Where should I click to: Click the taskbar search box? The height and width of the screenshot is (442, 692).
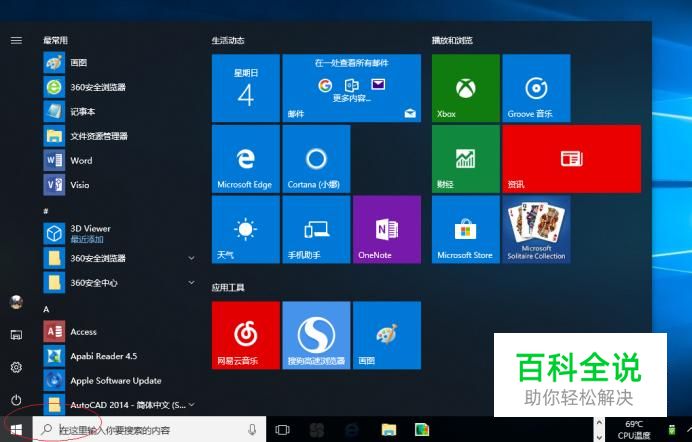click(x=149, y=429)
